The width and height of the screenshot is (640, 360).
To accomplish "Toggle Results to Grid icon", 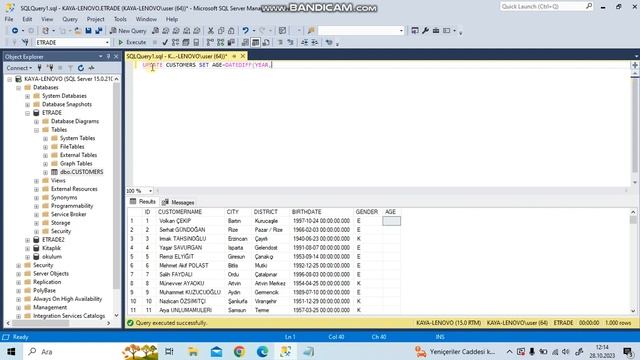I will point(256,42).
